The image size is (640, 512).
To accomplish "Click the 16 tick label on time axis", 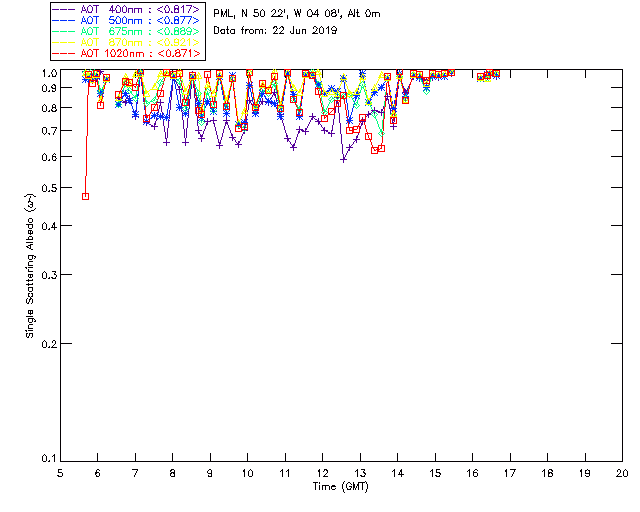I will coord(472,473).
